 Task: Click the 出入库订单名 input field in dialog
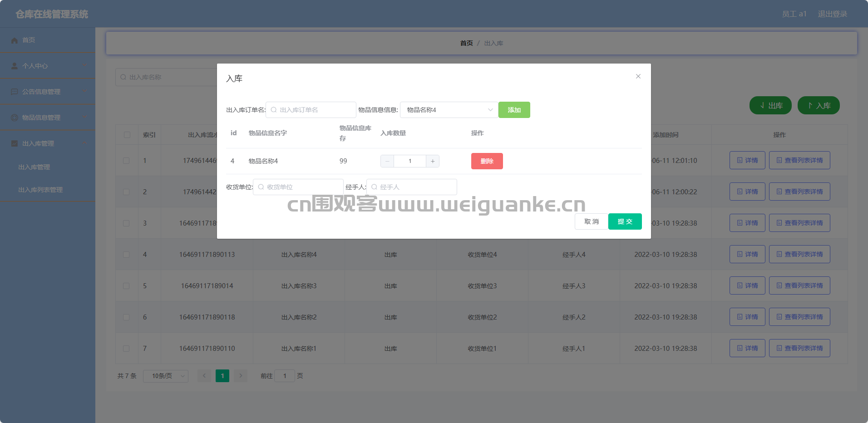311,110
